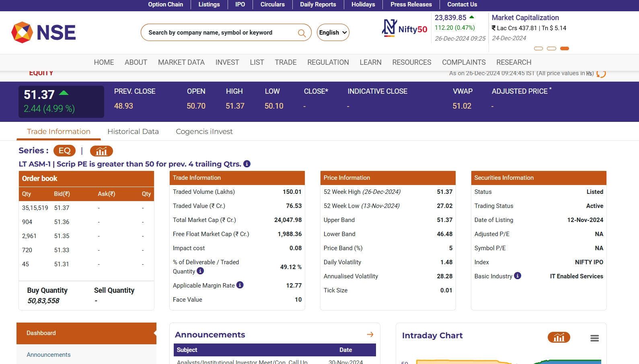
Task: Open the Intraday Chart hamburger menu
Action: coord(594,338)
